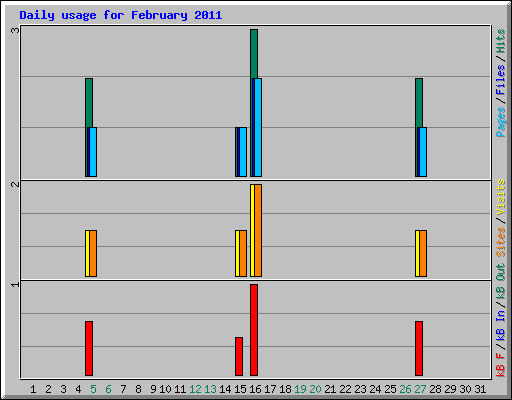Click the y-axis value '3' of the top chart
This screenshot has width=512, height=400.
tap(15, 30)
